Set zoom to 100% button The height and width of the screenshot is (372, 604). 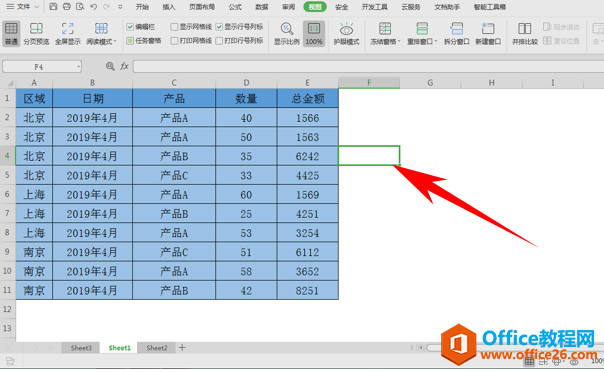[x=314, y=34]
